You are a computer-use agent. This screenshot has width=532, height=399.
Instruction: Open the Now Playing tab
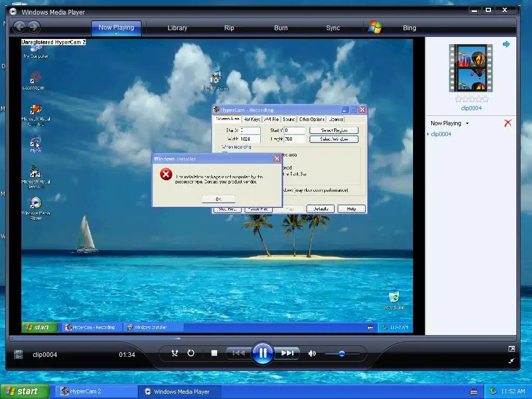coord(116,27)
